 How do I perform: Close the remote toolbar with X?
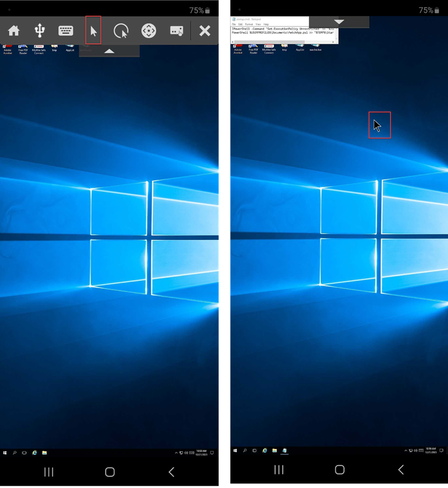[205, 31]
